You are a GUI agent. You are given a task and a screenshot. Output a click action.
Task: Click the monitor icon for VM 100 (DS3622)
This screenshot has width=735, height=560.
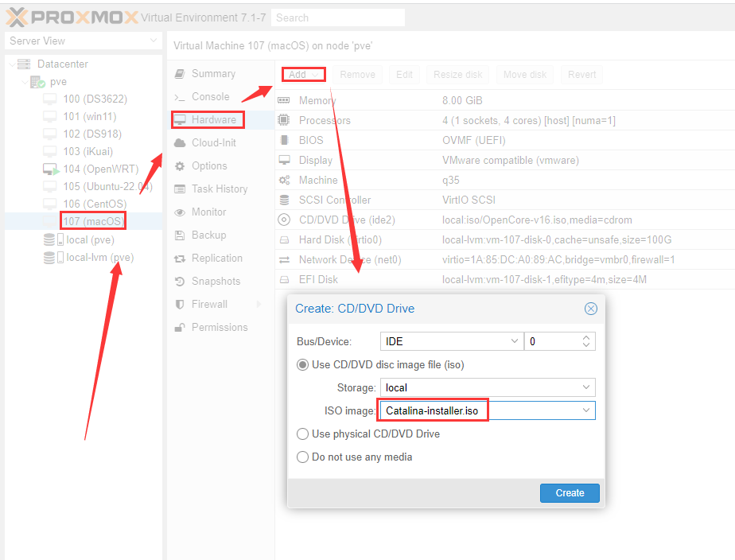point(49,99)
